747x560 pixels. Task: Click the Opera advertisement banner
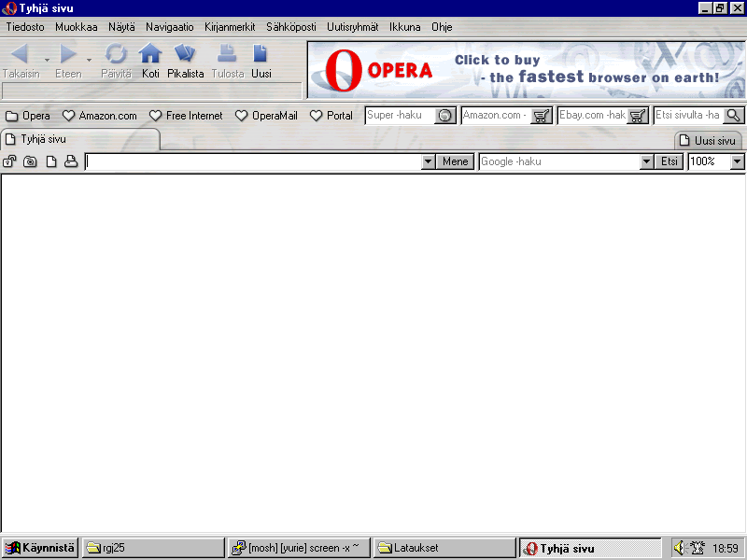click(527, 70)
